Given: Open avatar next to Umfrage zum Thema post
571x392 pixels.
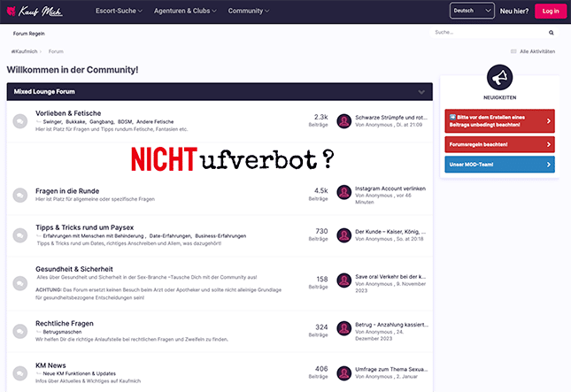Looking at the screenshot, I should pyautogui.click(x=343, y=373).
